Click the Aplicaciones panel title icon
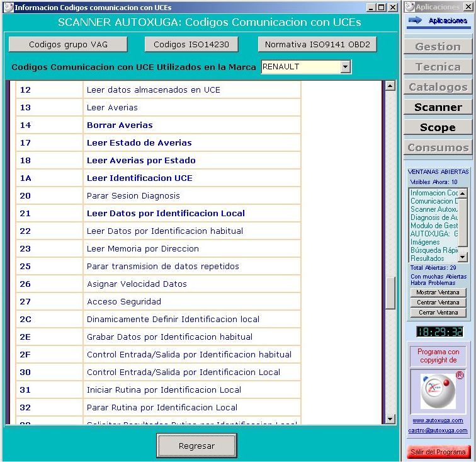Viewport: 476px width, 462px height. pos(410,7)
